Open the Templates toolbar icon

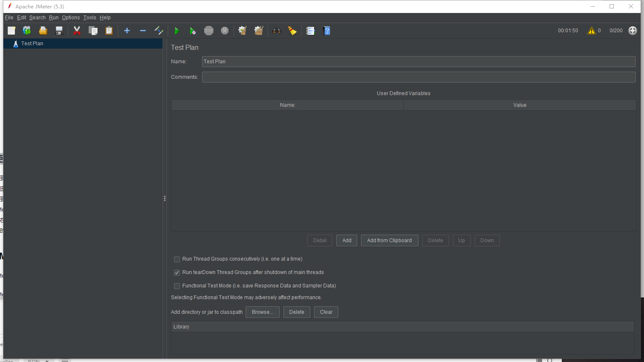[27, 31]
